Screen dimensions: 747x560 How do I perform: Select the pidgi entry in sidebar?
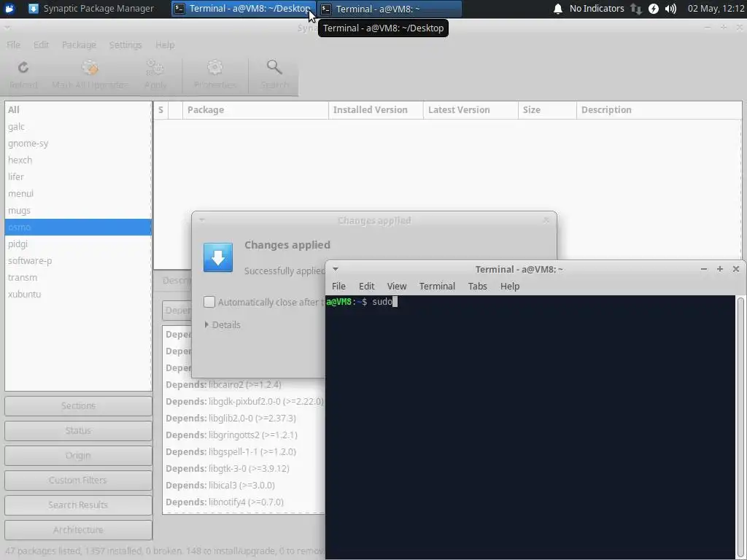click(x=78, y=244)
